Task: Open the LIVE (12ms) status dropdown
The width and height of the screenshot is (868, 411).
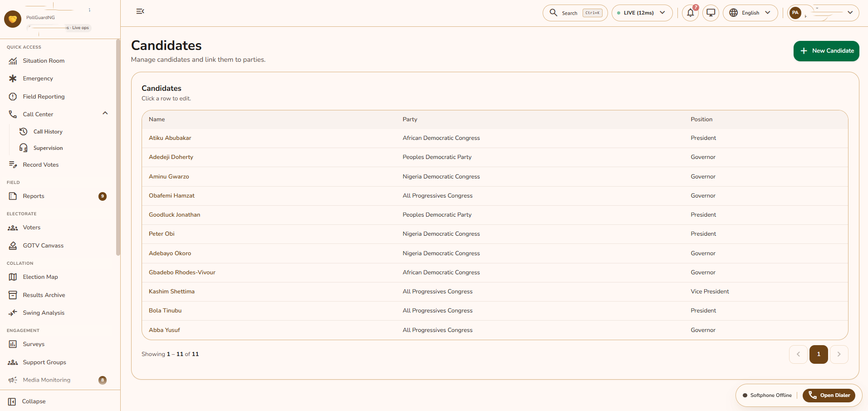Action: pyautogui.click(x=642, y=13)
